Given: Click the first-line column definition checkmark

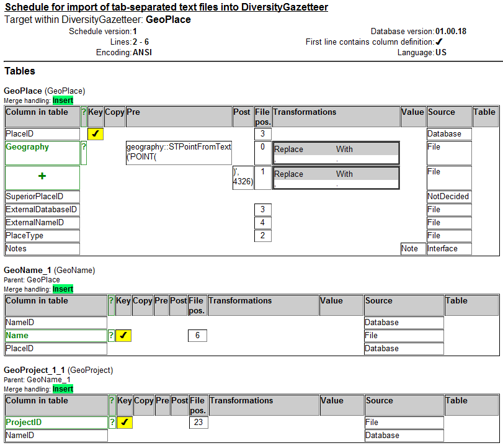Looking at the screenshot, I should (x=439, y=42).
